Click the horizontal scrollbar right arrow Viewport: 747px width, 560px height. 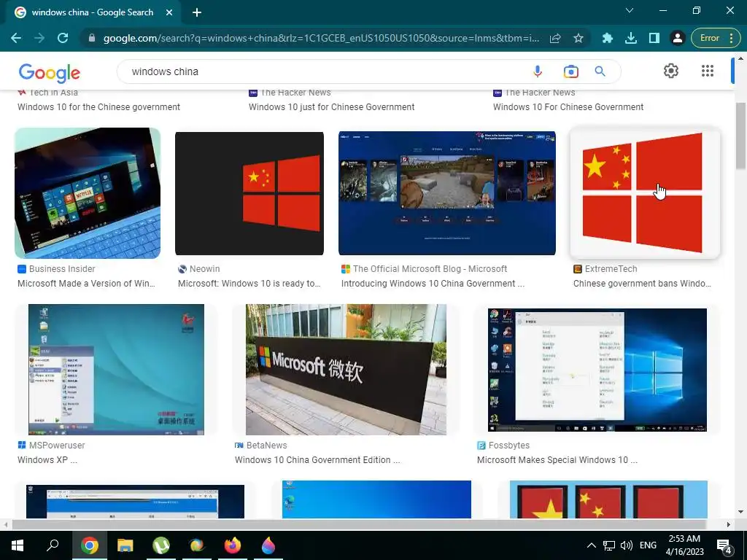point(728,524)
